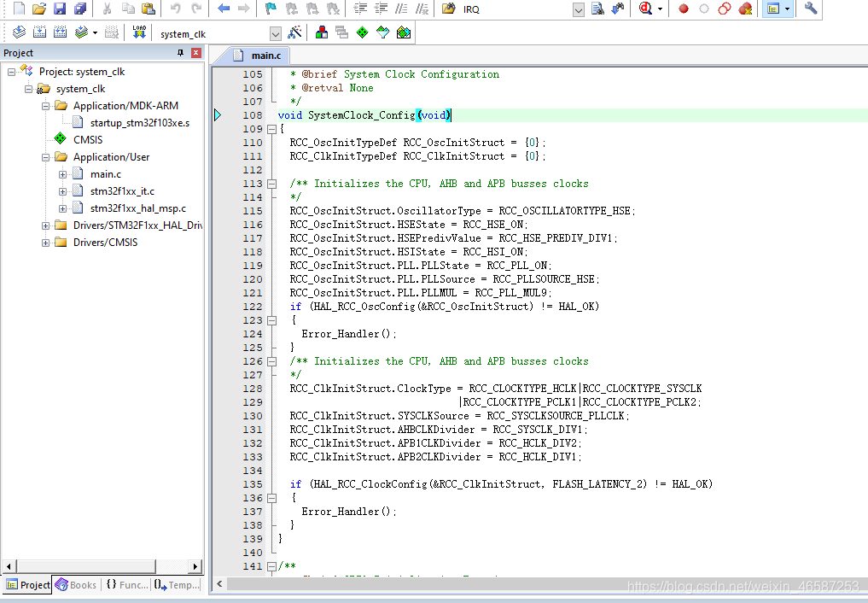
Task: Open the debug session dropdown arrow
Action: click(x=660, y=9)
